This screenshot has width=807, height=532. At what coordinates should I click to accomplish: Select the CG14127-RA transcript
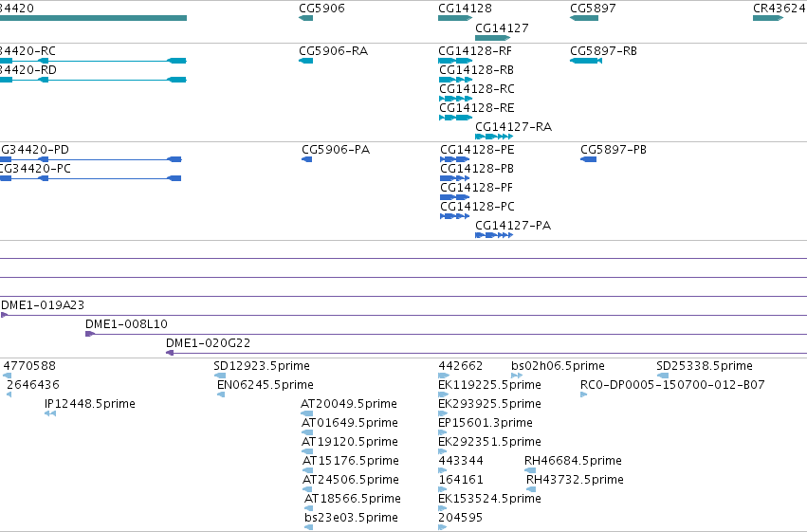[494, 137]
